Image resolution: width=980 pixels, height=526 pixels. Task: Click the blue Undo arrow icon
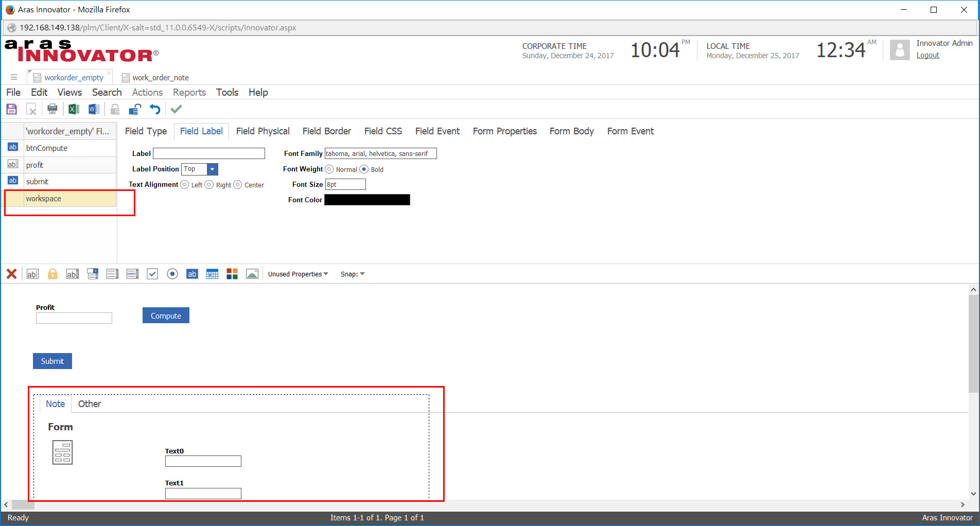[155, 109]
